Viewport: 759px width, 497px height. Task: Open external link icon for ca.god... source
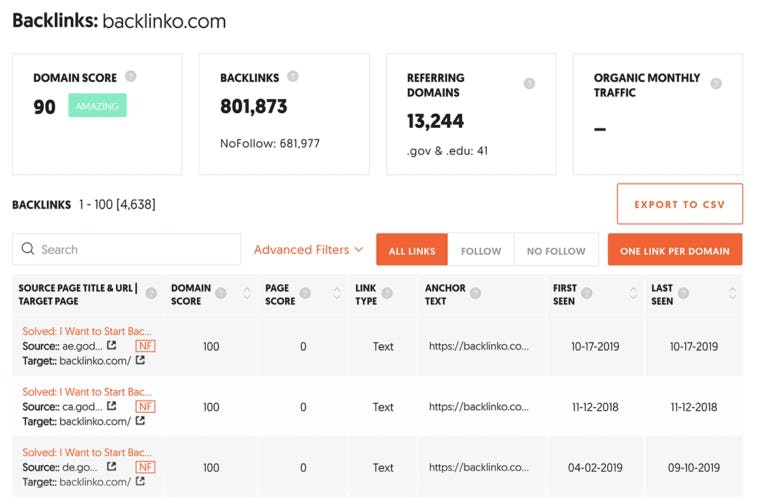tap(112, 406)
